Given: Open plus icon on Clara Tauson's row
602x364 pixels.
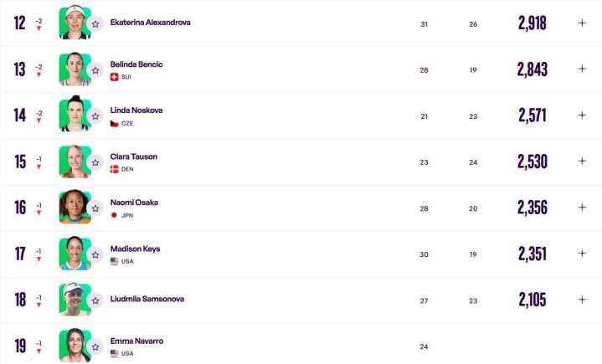Looking at the screenshot, I should click(x=582, y=161).
